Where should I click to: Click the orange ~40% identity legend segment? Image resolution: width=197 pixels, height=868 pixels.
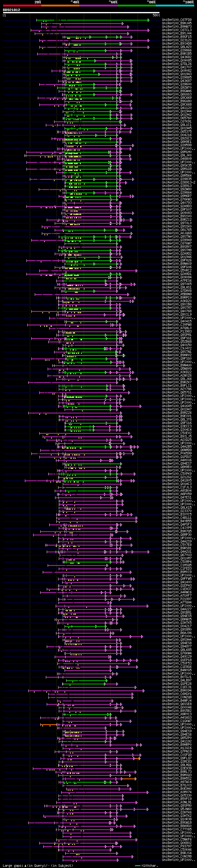pyautogui.click(x=60, y=6)
